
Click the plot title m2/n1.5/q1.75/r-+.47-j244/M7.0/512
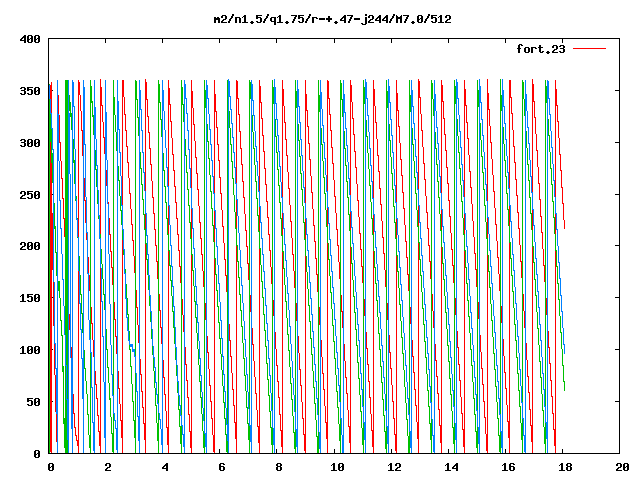coord(333,19)
